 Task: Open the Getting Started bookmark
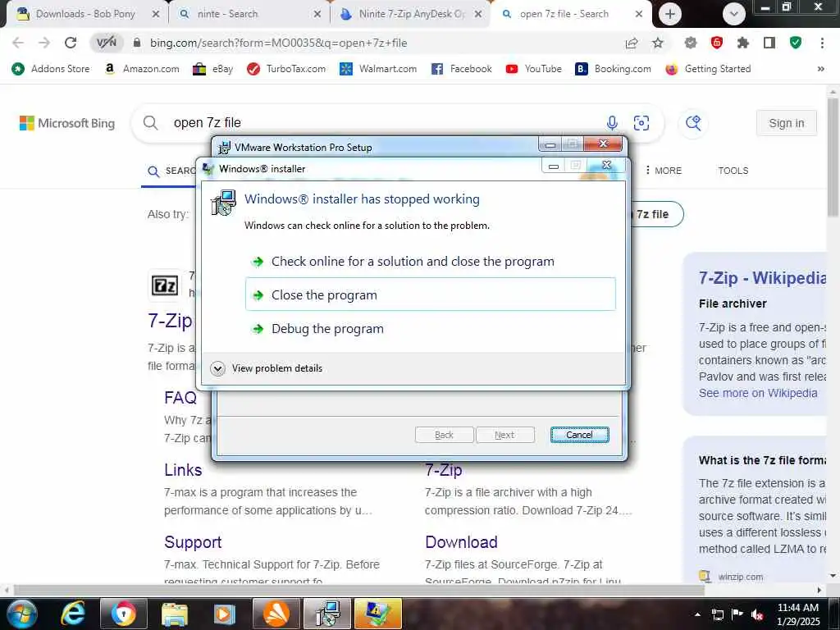(708, 69)
